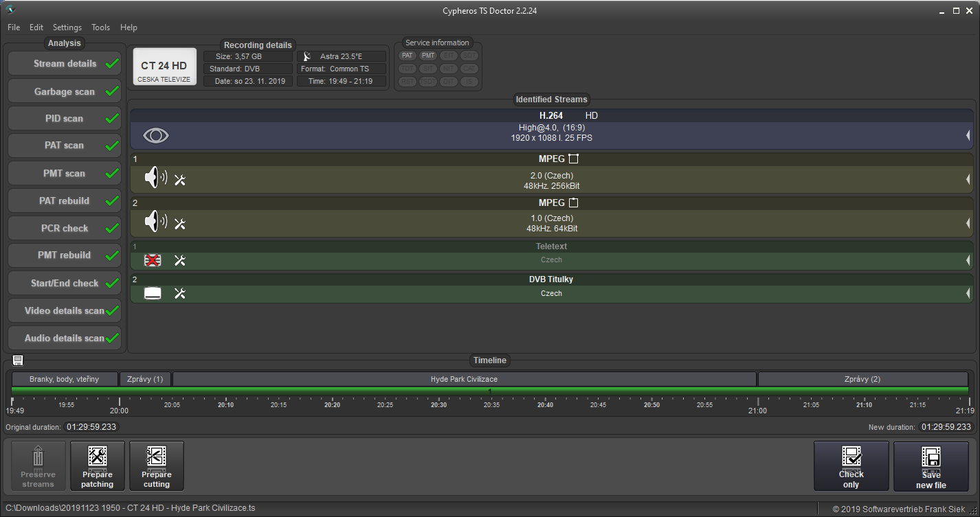Toggle the NIT service information pill
This screenshot has height=517, width=980.
click(449, 69)
